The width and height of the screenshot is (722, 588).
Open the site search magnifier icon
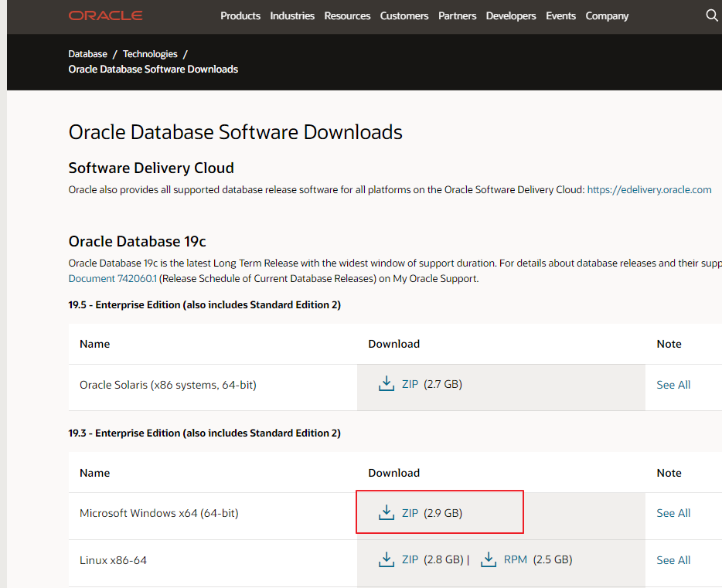click(711, 15)
